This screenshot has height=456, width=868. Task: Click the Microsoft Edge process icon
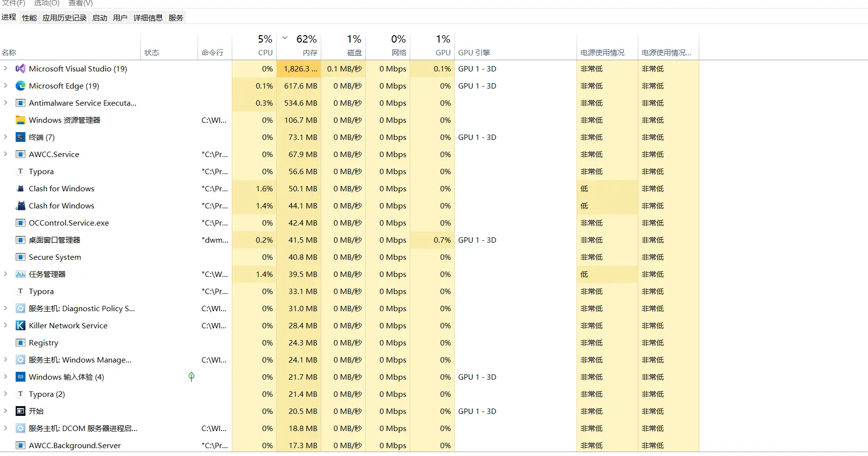[x=20, y=86]
